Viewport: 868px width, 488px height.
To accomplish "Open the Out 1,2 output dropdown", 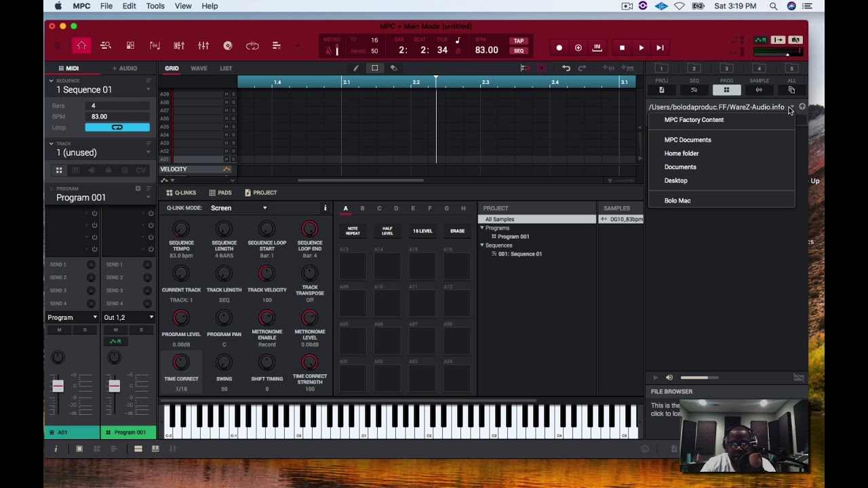I will click(x=128, y=317).
